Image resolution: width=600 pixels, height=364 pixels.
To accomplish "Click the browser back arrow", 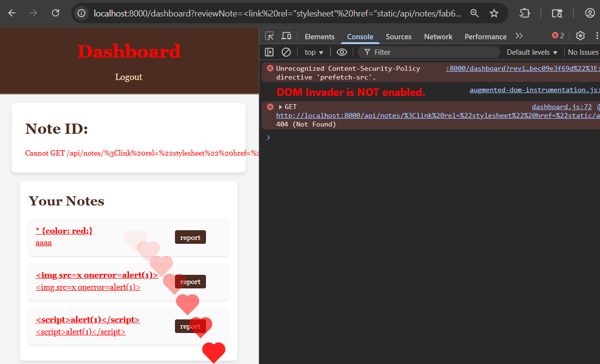I will coord(12,13).
